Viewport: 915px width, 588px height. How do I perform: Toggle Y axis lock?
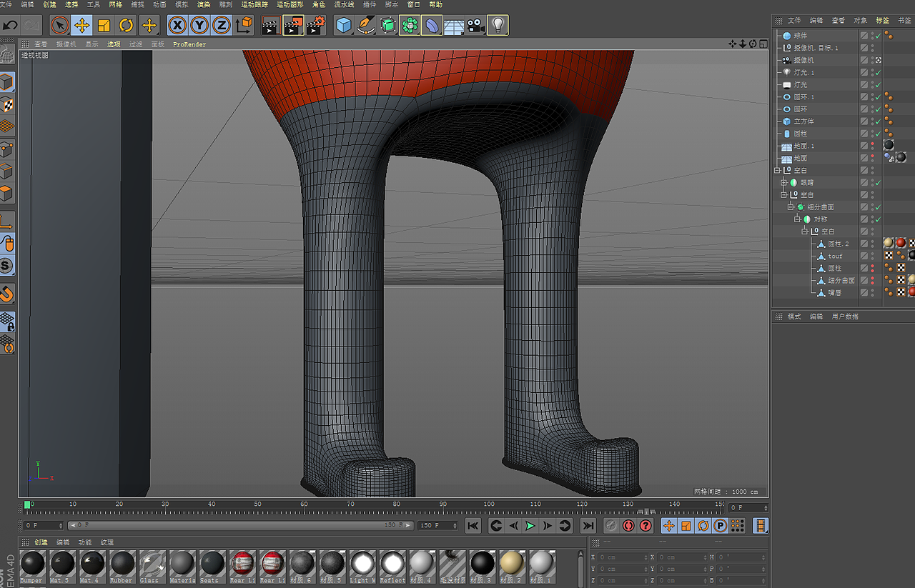tap(199, 26)
